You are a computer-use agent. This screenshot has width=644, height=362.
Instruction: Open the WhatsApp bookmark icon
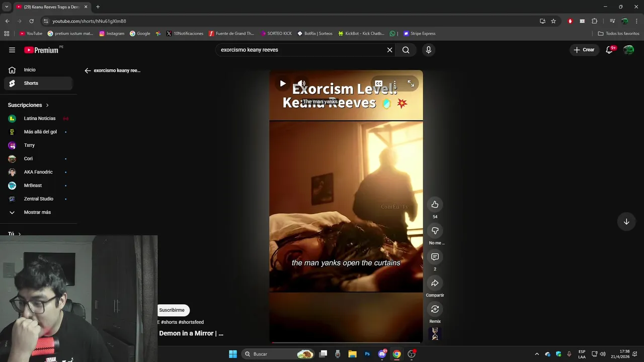392,34
